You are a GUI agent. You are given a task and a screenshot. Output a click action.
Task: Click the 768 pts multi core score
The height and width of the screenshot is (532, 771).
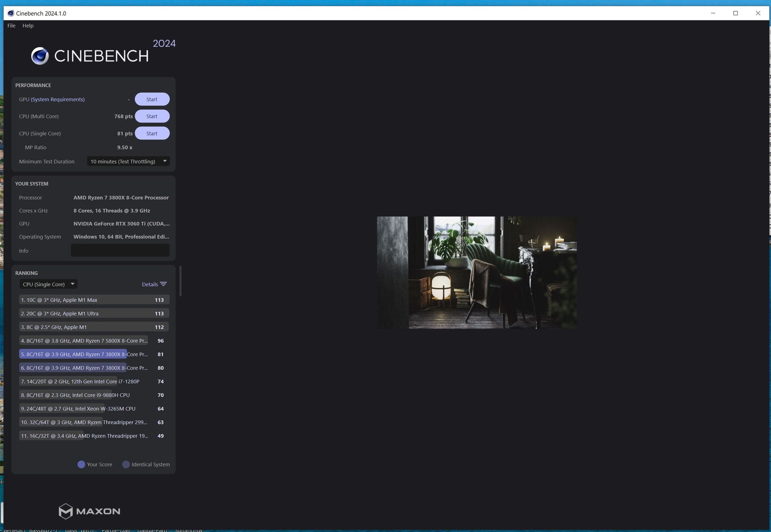pyautogui.click(x=123, y=116)
